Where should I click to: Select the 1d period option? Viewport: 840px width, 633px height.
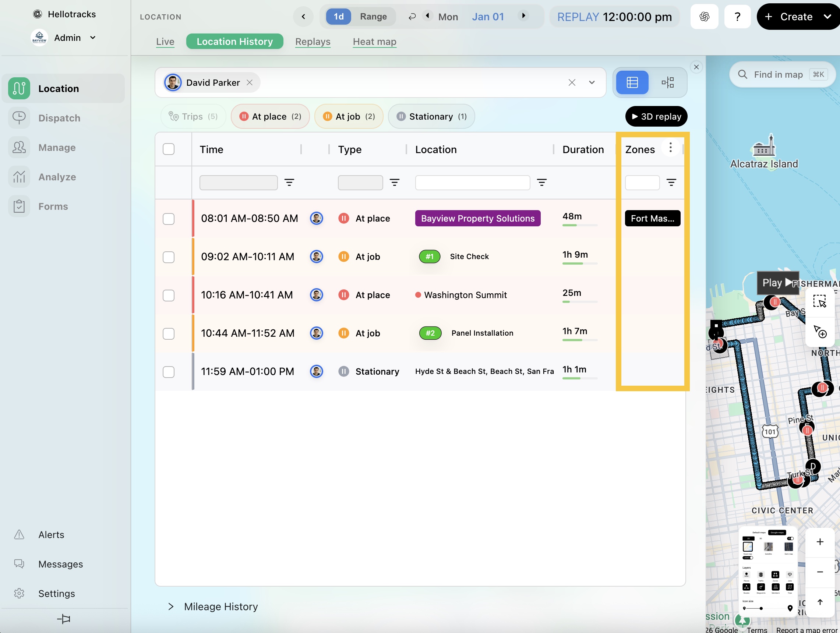[339, 17]
